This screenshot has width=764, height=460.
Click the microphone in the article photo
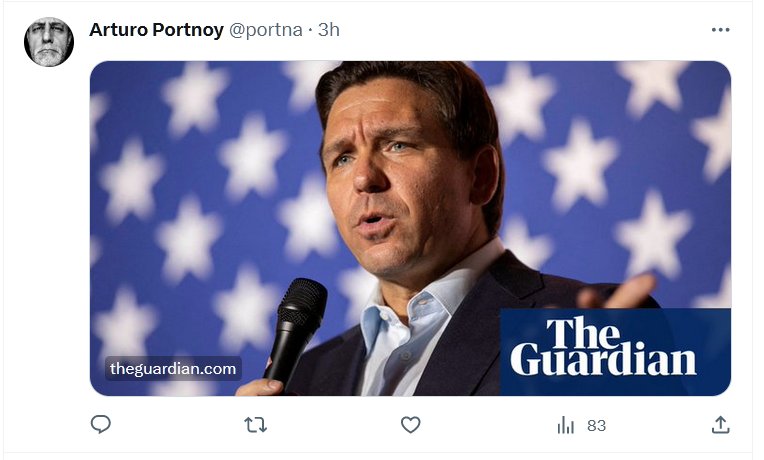297,320
